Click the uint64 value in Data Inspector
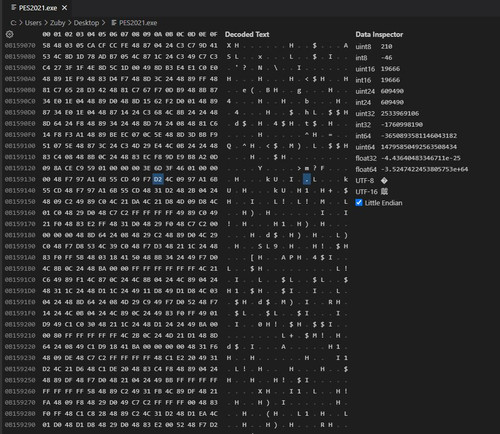The width and height of the screenshot is (500, 434). pyautogui.click(x=419, y=147)
